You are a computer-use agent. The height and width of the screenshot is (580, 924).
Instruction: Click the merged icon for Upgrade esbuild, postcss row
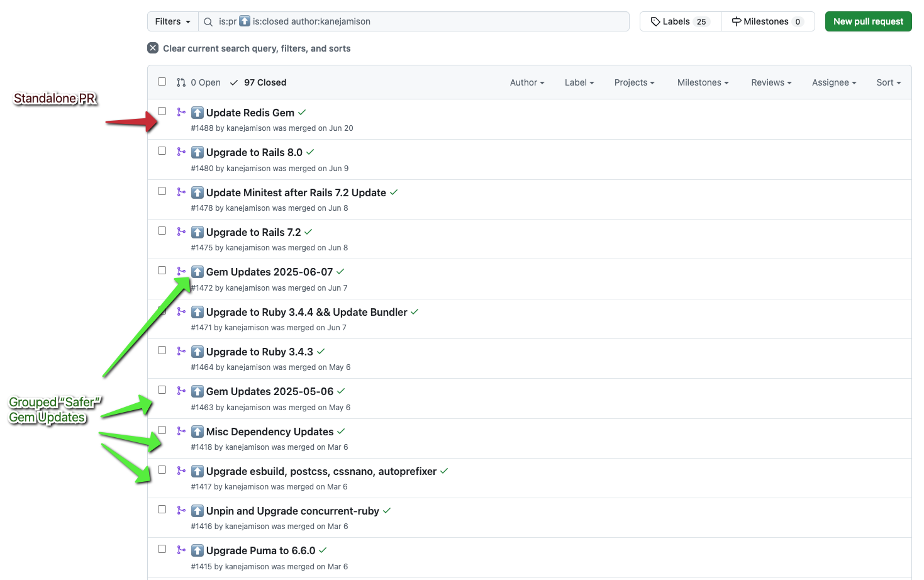pyautogui.click(x=181, y=471)
